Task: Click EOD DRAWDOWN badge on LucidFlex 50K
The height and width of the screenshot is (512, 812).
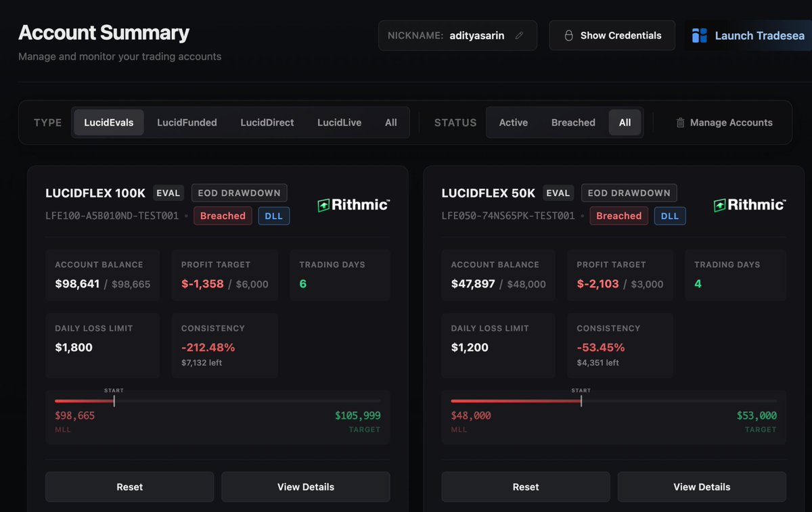Action: 629,193
